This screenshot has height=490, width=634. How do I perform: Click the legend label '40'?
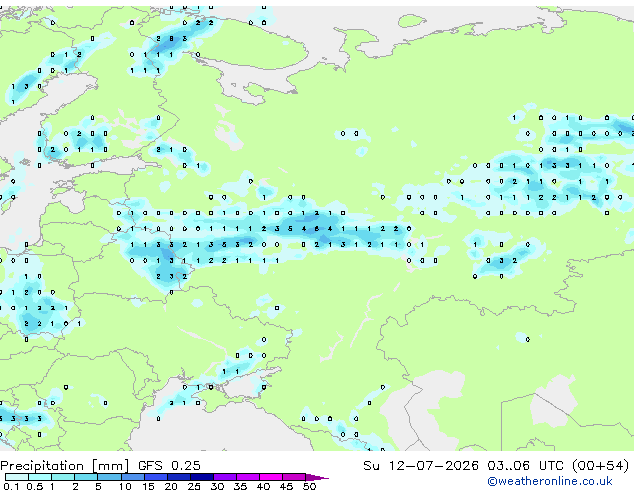click(x=263, y=486)
